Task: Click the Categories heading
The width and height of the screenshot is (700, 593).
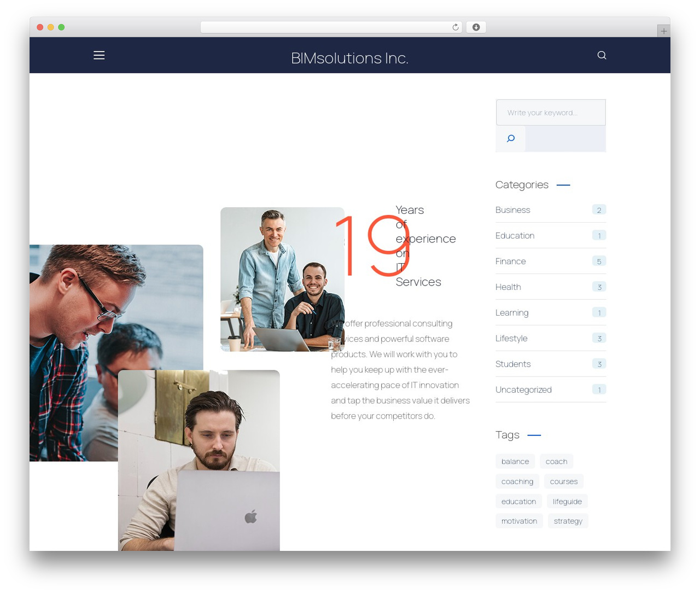Action: pyautogui.click(x=522, y=185)
